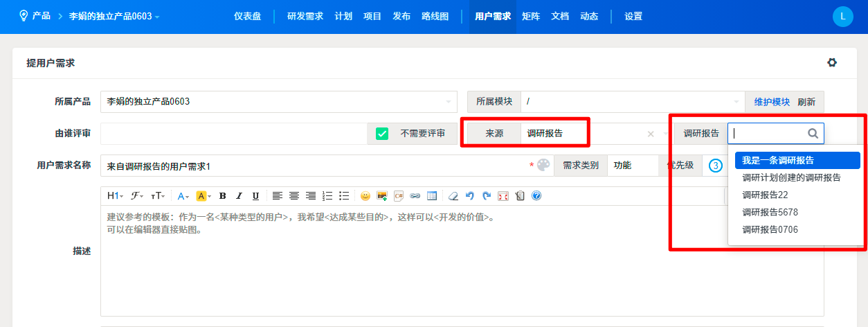Select the 用户需求 tab
Image resolution: width=868 pixels, height=327 pixels.
494,16
